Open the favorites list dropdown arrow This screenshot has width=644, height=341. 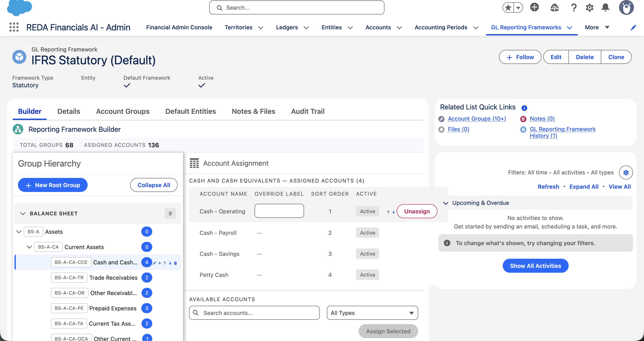518,7
